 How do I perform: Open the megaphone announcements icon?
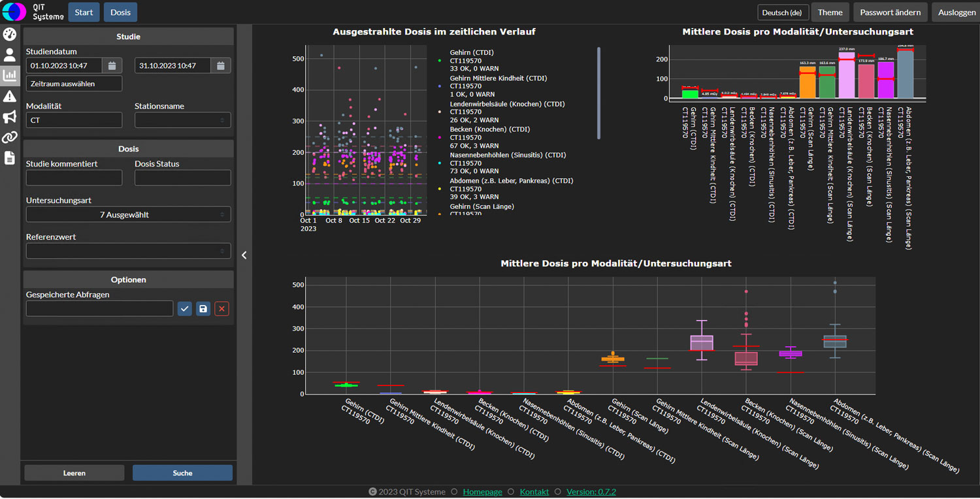click(x=9, y=117)
